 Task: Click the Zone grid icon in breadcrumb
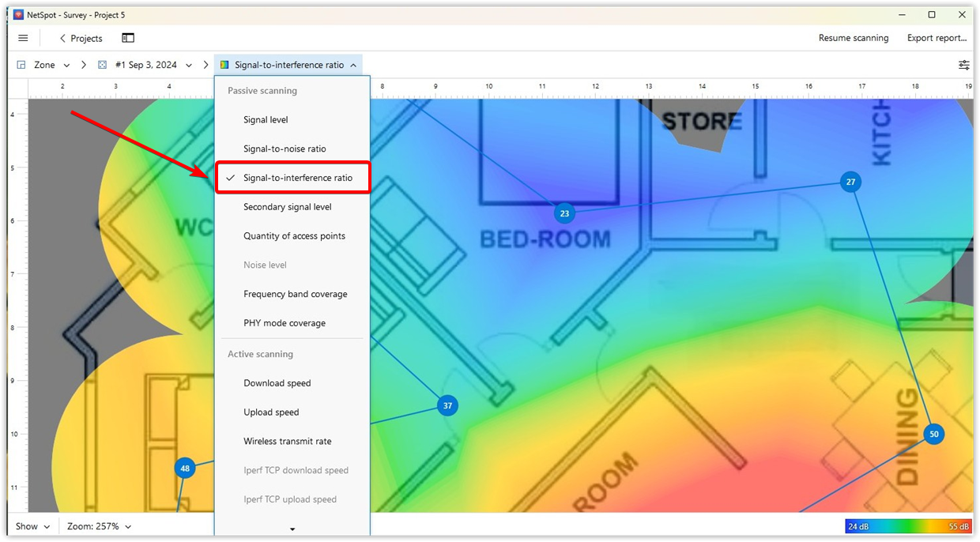pos(21,65)
